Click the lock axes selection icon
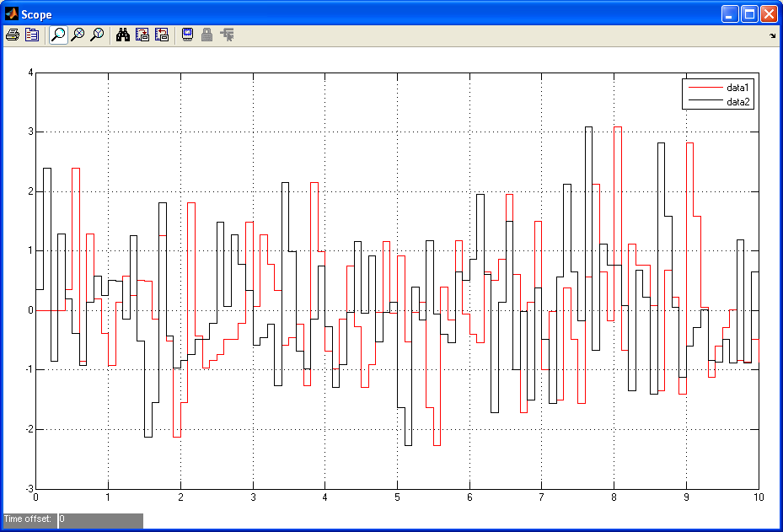The image size is (783, 532). point(206,35)
